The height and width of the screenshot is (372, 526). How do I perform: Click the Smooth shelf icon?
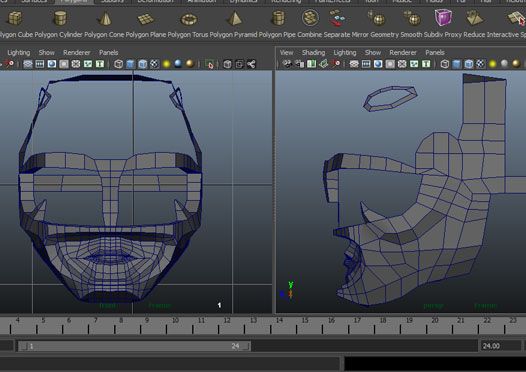[x=412, y=18]
